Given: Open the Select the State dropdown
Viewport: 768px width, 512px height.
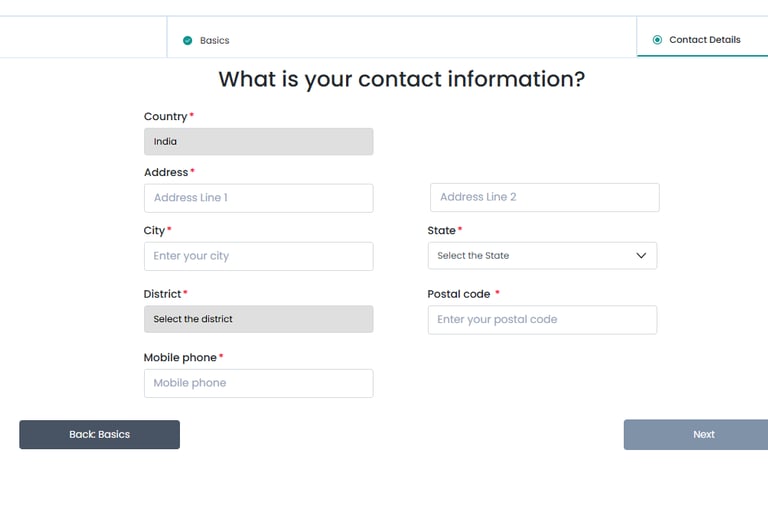Looking at the screenshot, I should pos(541,256).
